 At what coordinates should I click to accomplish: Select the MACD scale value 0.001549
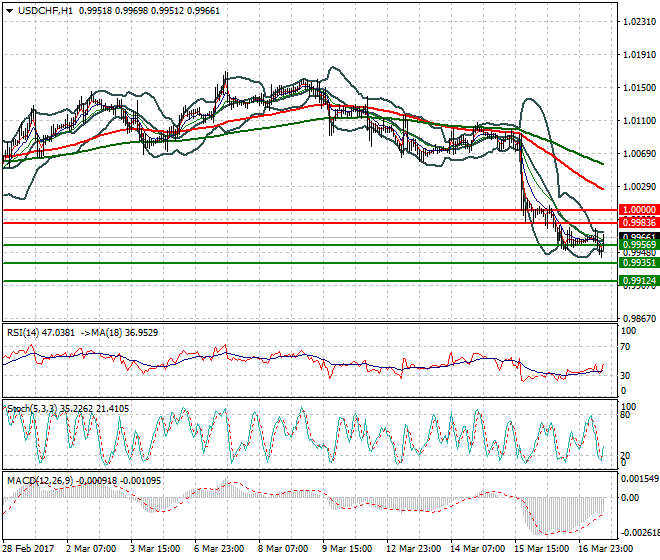(640, 479)
